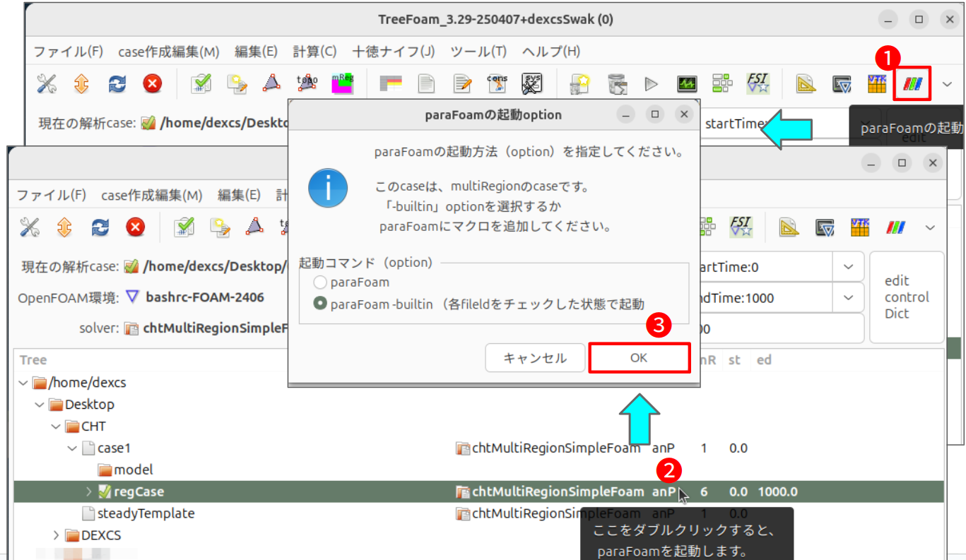The image size is (966, 560).
Task: Click edit control Dict button in front window
Action: click(x=907, y=297)
